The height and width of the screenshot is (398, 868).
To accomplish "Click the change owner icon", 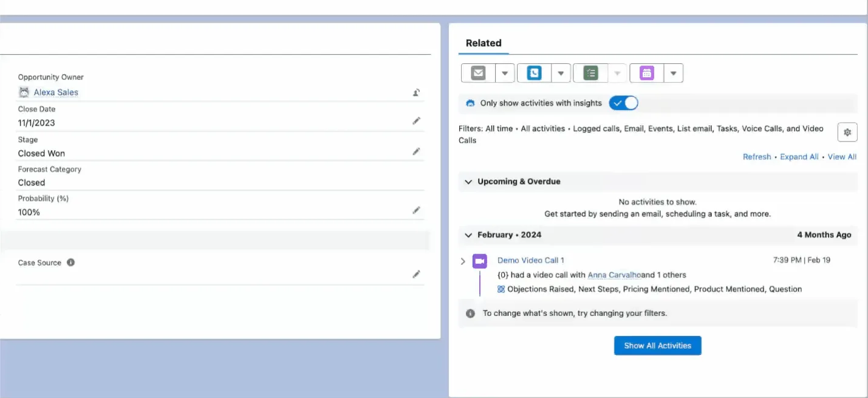I will [416, 92].
